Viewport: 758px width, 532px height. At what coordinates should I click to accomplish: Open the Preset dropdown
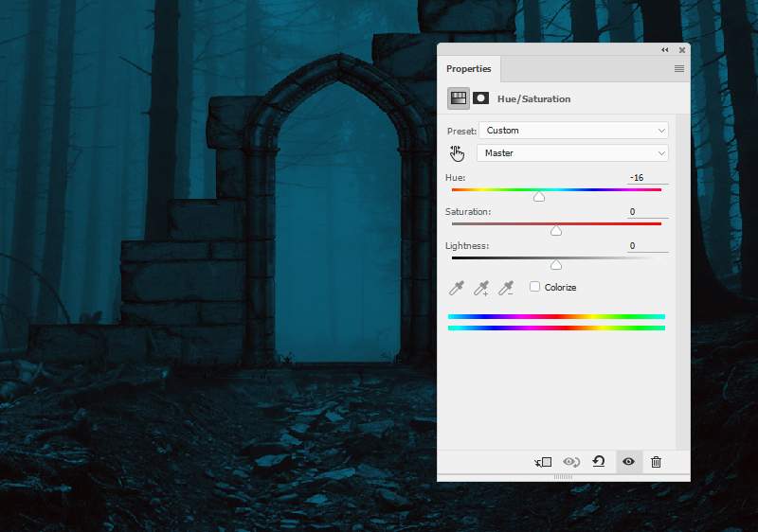[x=573, y=131]
